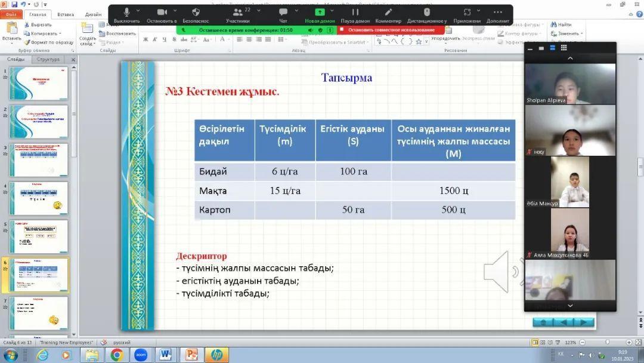Switch to Главная ribbon tab

tap(38, 14)
